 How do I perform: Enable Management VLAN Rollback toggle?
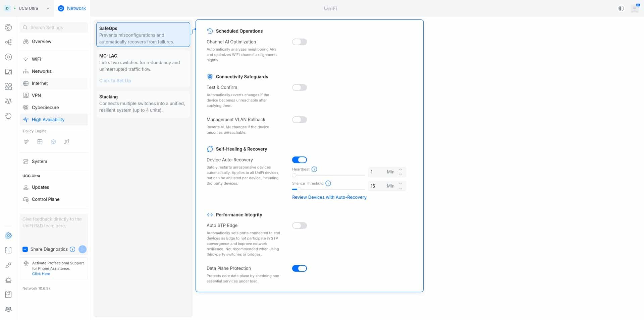click(x=300, y=120)
